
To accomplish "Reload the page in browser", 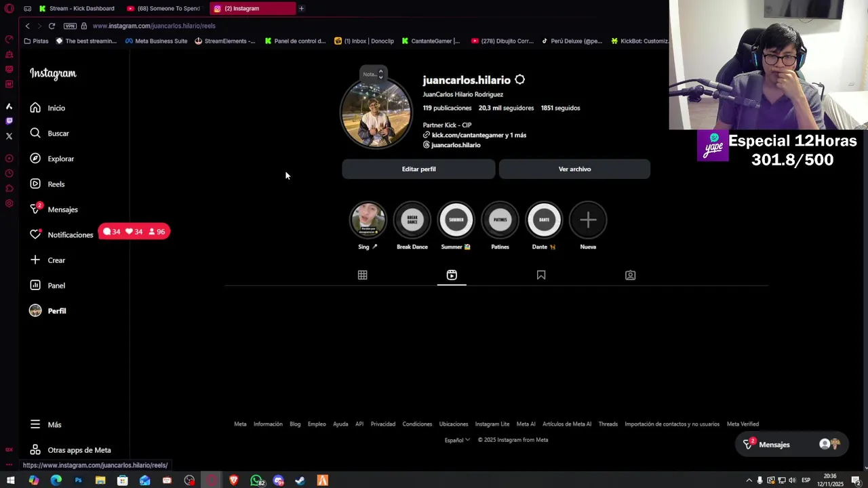I will click(52, 26).
